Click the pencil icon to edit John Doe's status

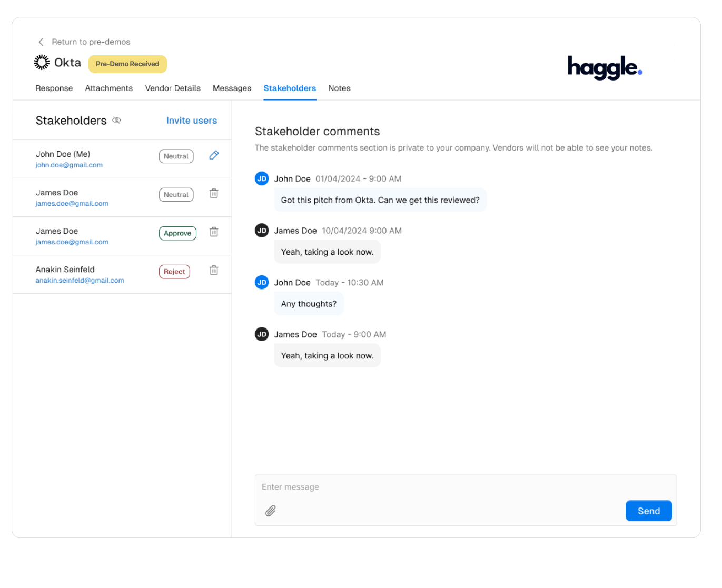pos(213,155)
